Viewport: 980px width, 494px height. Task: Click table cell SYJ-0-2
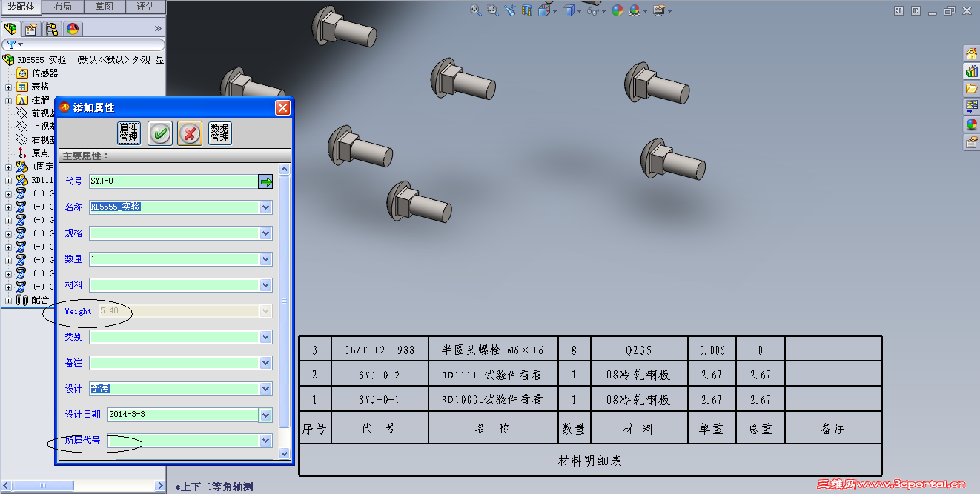click(379, 375)
